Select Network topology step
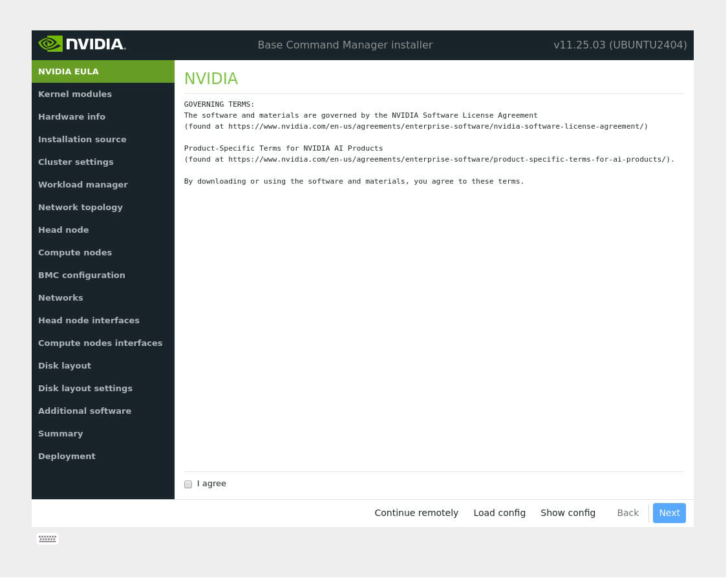The height and width of the screenshot is (580, 728). click(x=80, y=208)
